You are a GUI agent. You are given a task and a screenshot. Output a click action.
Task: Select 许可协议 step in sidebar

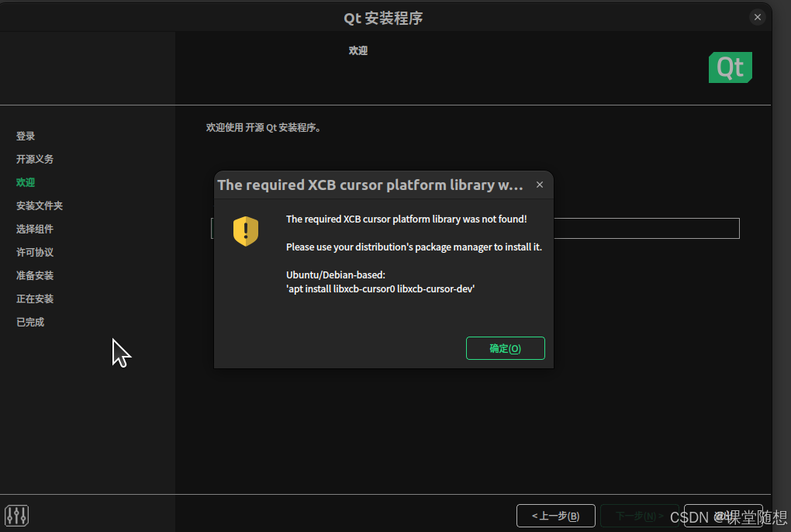point(35,252)
